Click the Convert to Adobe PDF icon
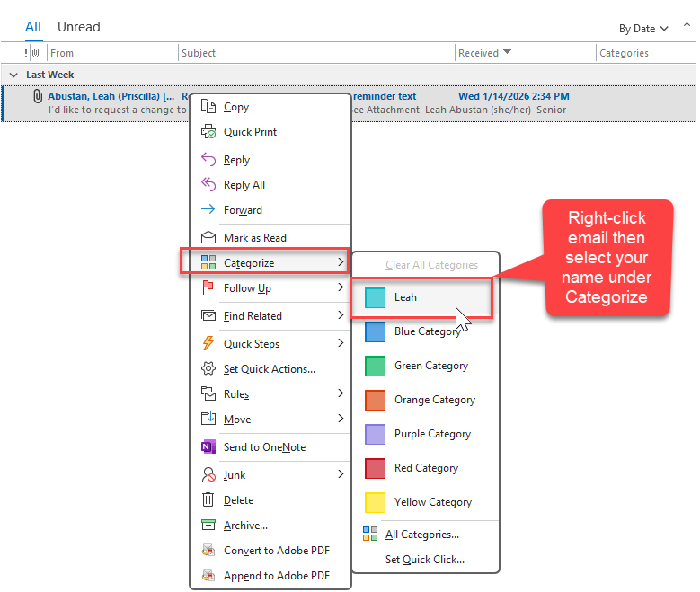This screenshot has height=592, width=700. (208, 550)
